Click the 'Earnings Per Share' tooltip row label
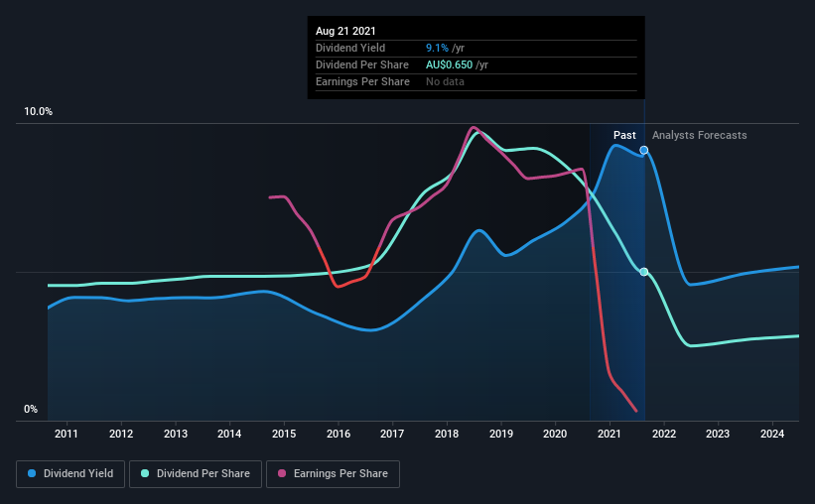 click(x=362, y=81)
